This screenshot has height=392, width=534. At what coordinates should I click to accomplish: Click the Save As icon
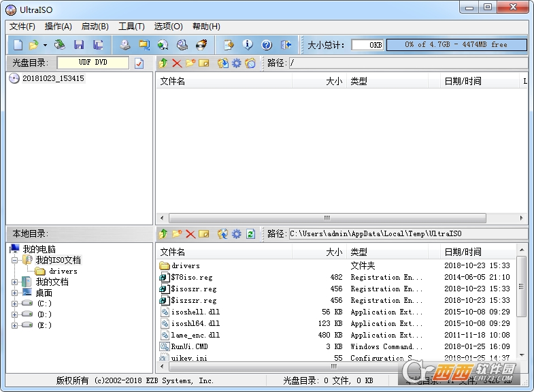[x=98, y=45]
